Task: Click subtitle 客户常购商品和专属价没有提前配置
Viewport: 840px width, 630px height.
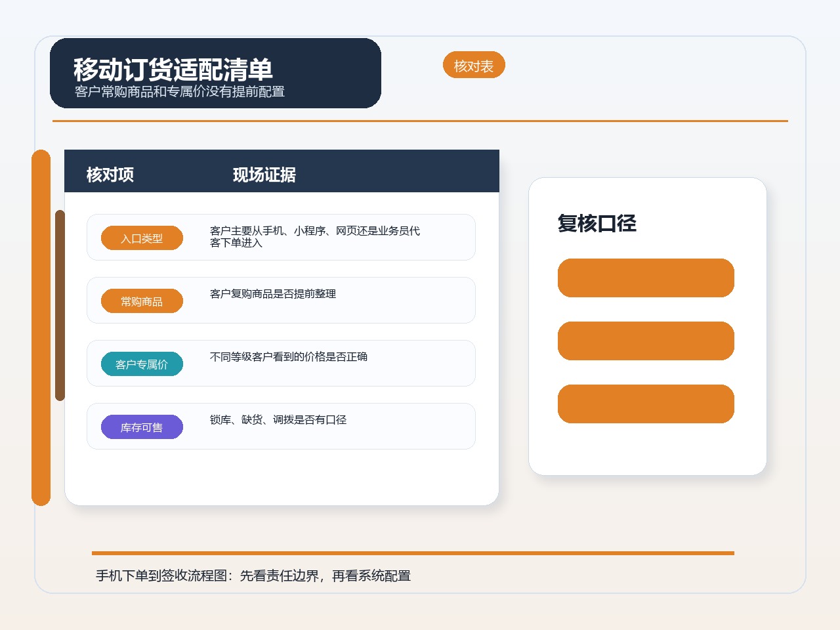Action: 180,91
